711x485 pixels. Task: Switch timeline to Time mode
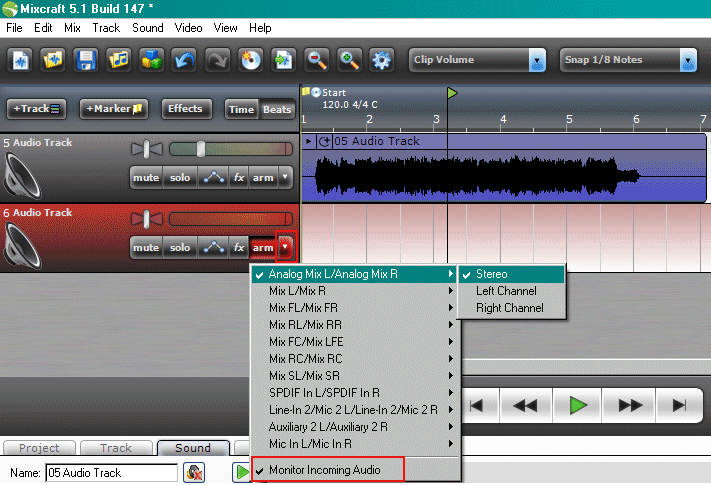click(241, 109)
